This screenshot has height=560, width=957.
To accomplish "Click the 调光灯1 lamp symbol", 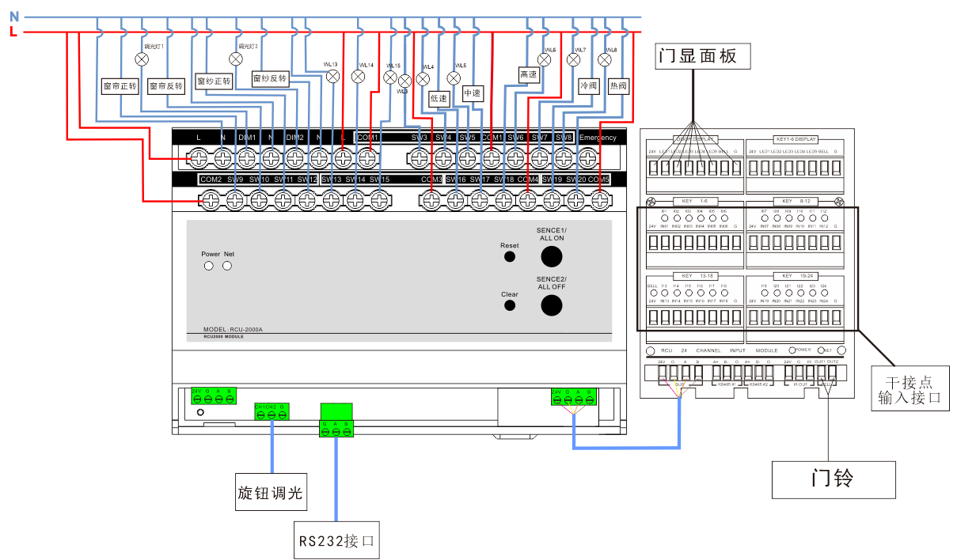I will 142,59.
